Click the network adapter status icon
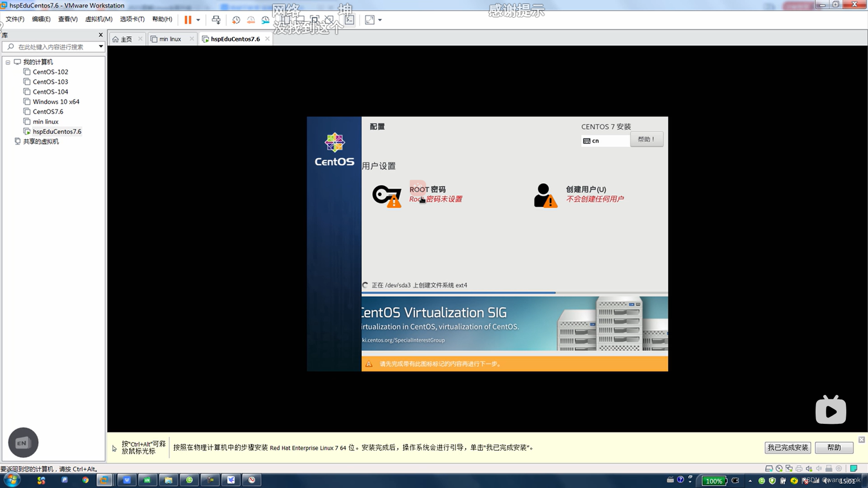The height and width of the screenshot is (488, 868). 789,469
